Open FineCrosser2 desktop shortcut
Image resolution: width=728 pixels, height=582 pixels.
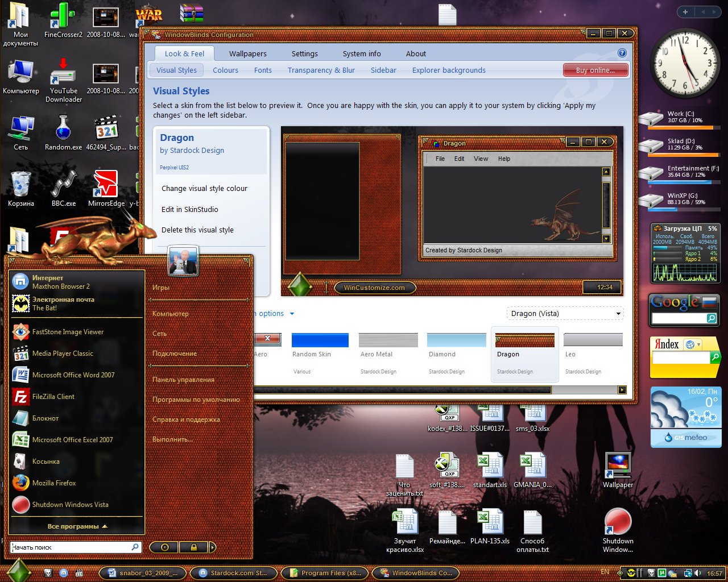pyautogui.click(x=63, y=21)
